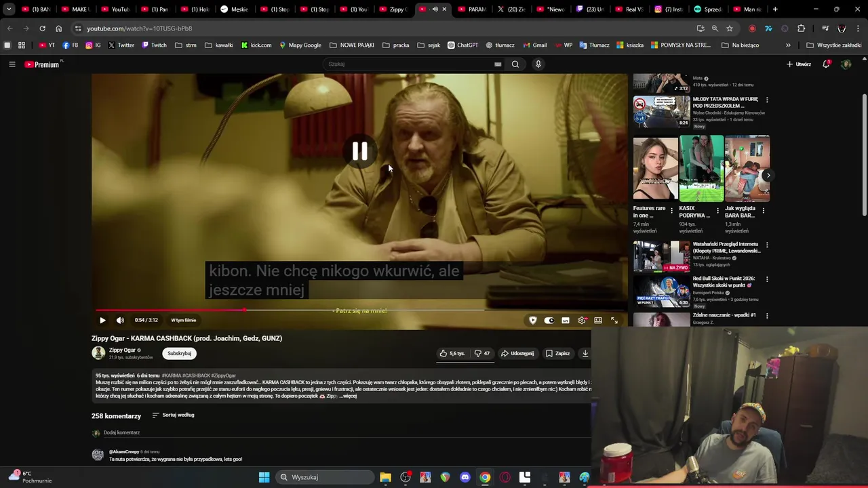Enter fullscreen in the video player
Screen dimensions: 868x488
click(614, 320)
